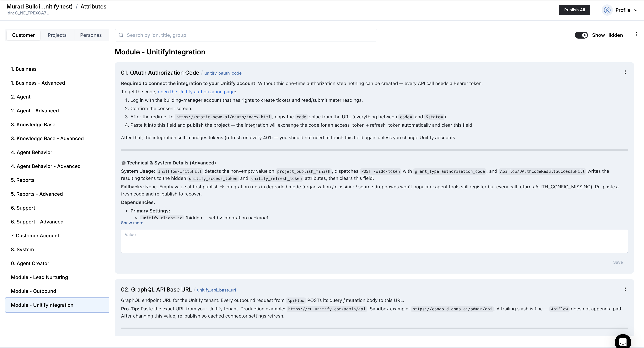This screenshot has height=348, width=644.
Task: Click the https://eu.unitify.com/admin/api code text
Action: click(x=326, y=309)
